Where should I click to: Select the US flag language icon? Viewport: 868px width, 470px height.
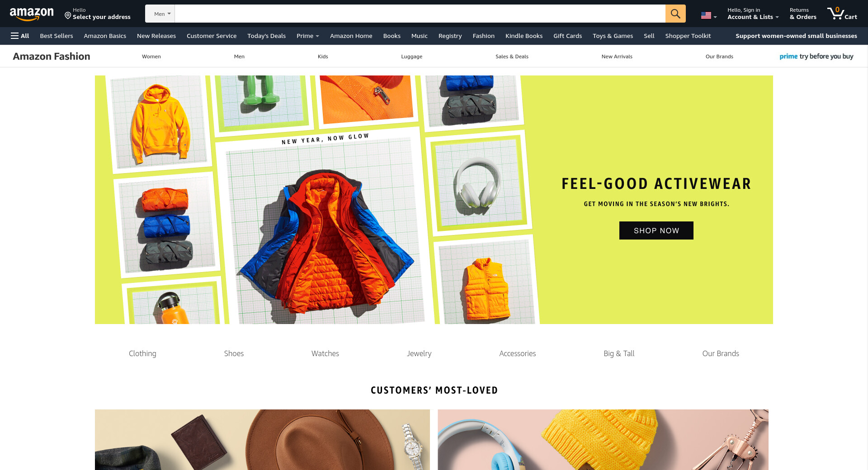point(708,15)
